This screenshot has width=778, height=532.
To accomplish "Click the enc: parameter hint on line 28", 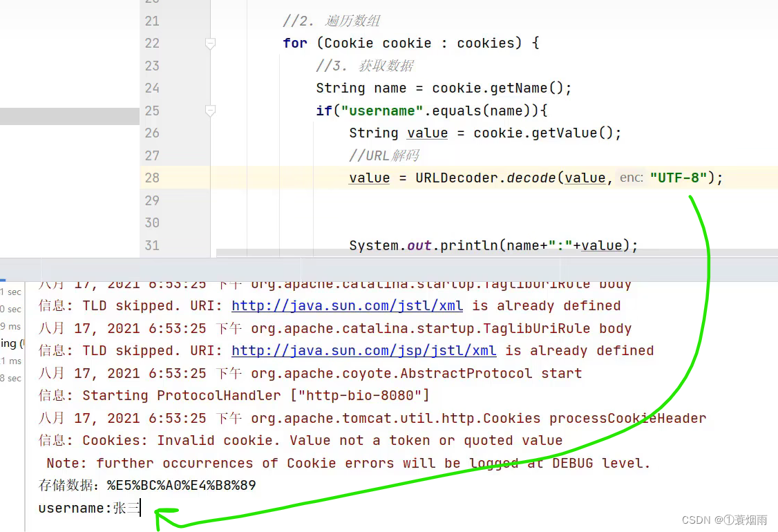I will coord(631,178).
